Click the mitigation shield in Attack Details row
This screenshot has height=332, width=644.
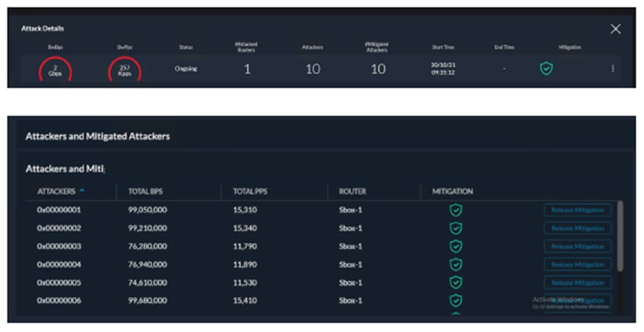click(x=546, y=68)
